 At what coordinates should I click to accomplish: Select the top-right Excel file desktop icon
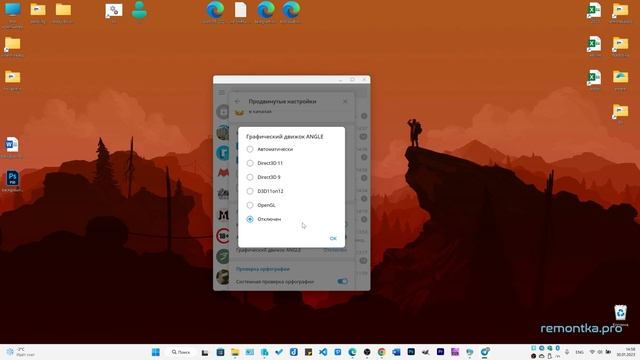point(594,12)
